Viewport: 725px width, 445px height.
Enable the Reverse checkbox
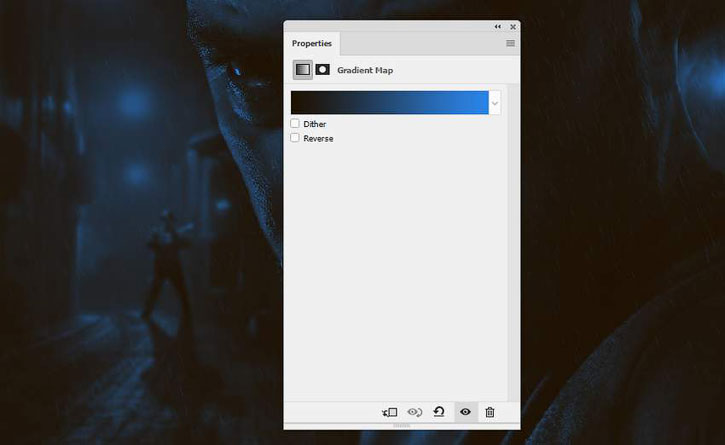(x=295, y=138)
